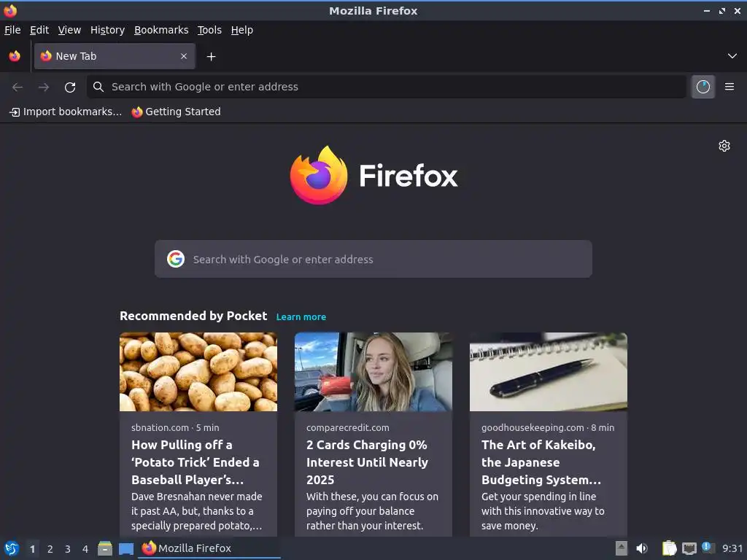Focus the center page search box
Screen dimensions: 747x560
pos(373,259)
